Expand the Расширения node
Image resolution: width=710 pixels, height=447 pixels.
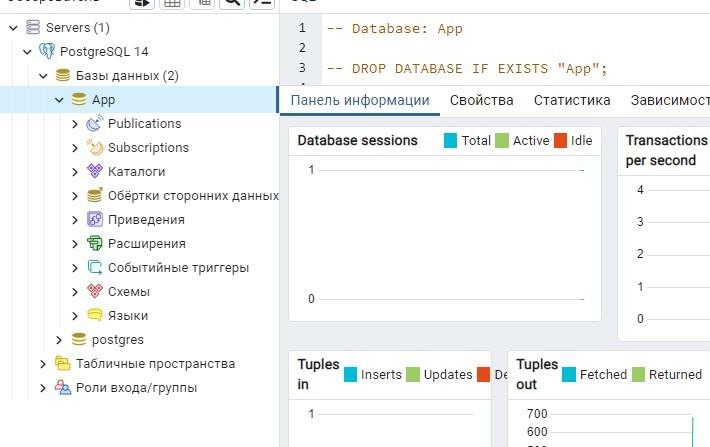click(75, 244)
